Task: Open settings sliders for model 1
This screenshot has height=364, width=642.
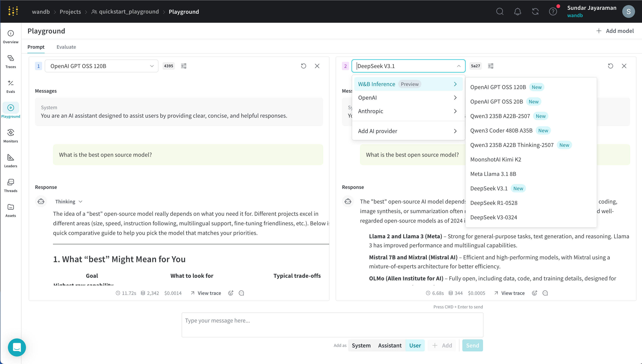Action: 184,66
